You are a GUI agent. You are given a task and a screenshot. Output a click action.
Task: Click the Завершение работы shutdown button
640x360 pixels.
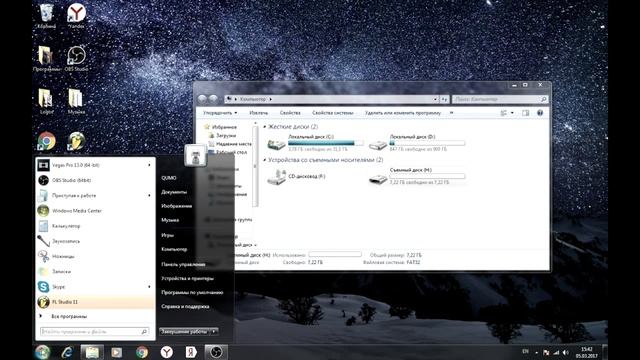(184, 331)
